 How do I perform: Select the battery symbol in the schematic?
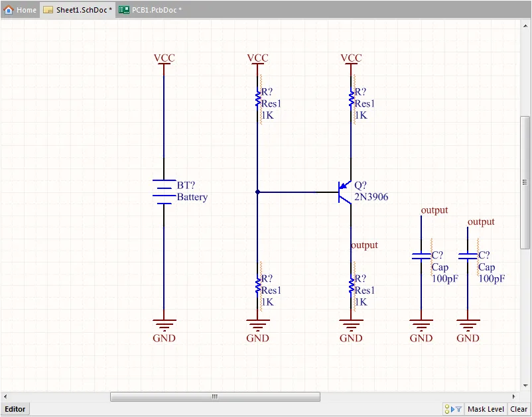coord(165,192)
